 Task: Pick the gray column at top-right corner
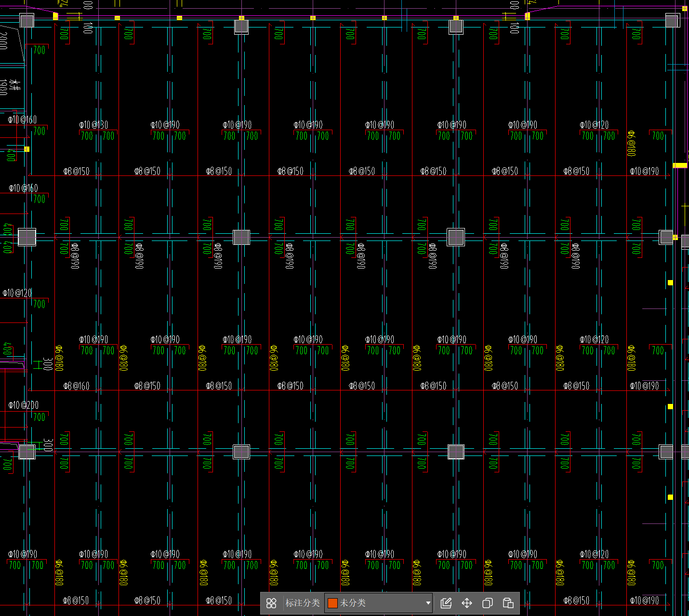[x=672, y=21]
